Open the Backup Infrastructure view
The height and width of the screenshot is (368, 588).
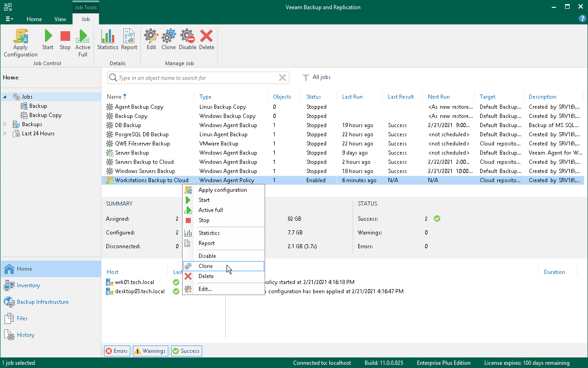(x=42, y=302)
